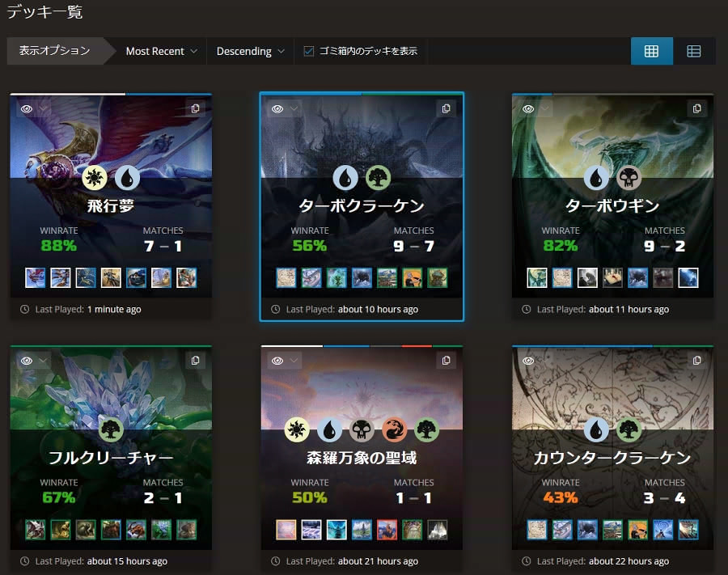This screenshot has height=575, width=728.
Task: Expand visibility chevron on ターボクラーケン deck
Action: tap(294, 108)
